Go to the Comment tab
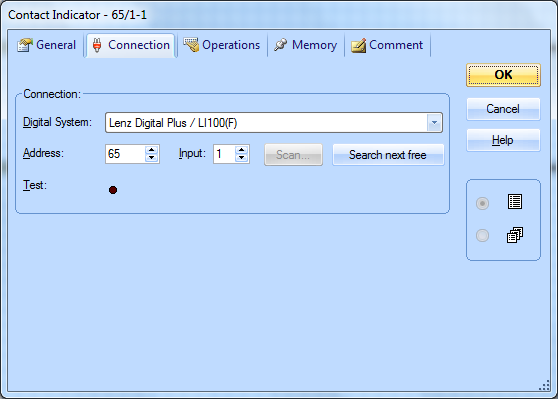The image size is (558, 399). click(387, 45)
